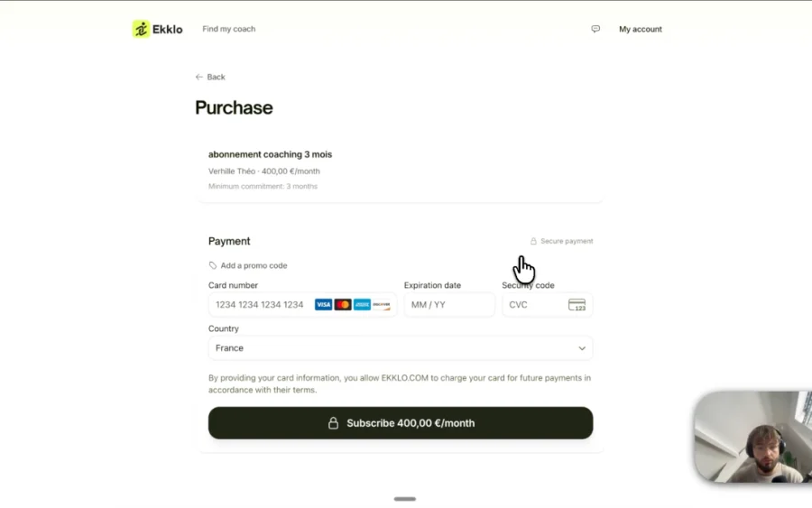Click the Ekklo runner logo icon
The width and height of the screenshot is (812, 508).
point(141,29)
